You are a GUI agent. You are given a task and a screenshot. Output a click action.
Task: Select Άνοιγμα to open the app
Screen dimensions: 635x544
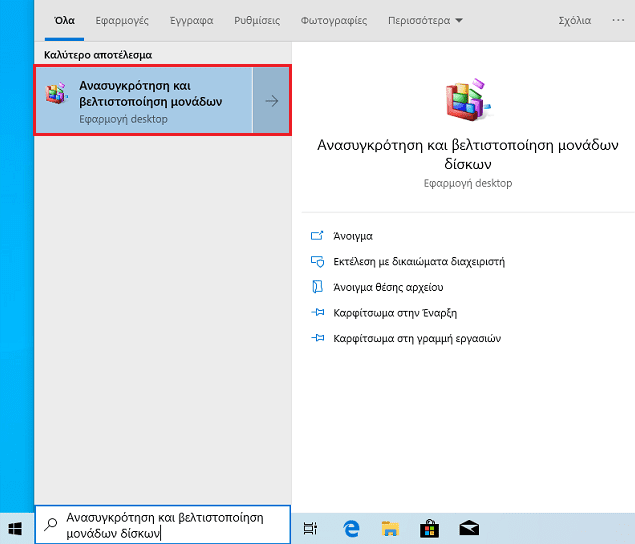coord(353,236)
